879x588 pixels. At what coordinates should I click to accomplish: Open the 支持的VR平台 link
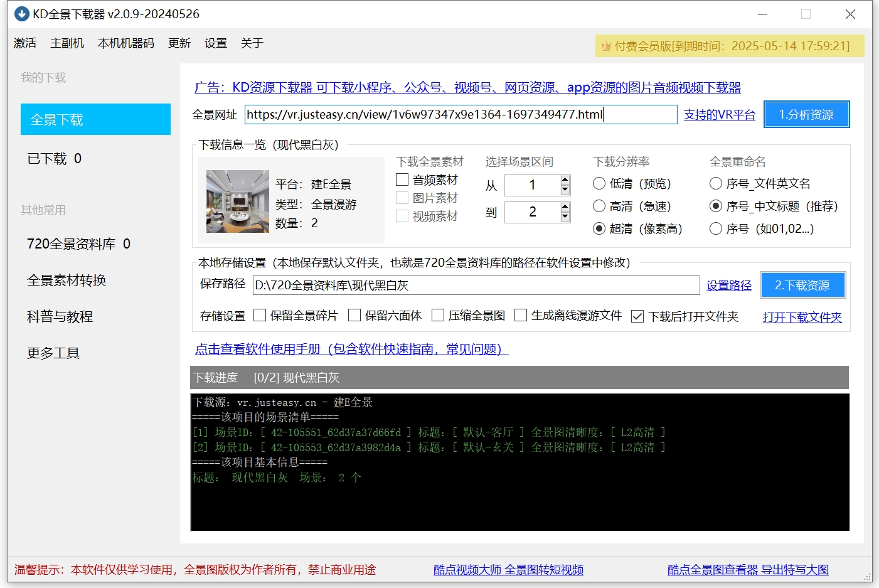click(719, 115)
